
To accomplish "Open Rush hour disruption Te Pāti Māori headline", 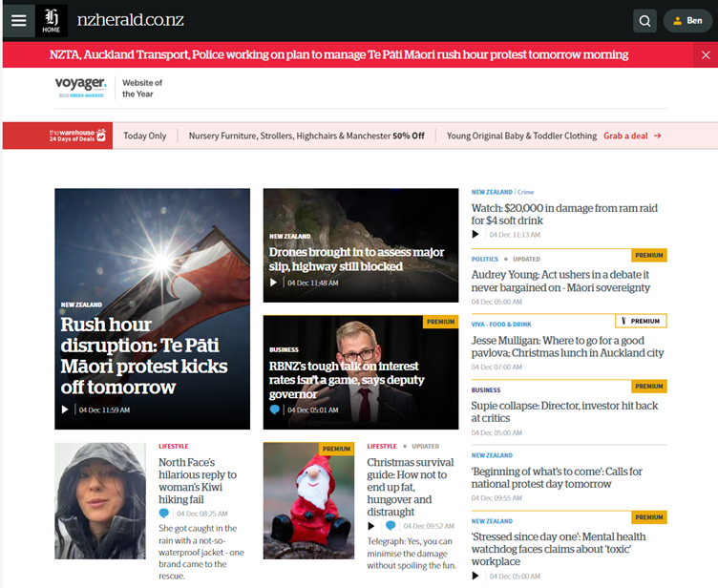I will pyautogui.click(x=144, y=356).
